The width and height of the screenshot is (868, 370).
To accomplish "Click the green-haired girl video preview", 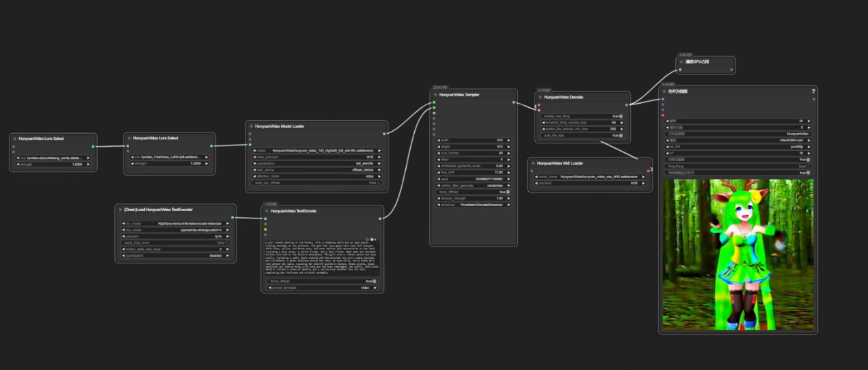I will [x=737, y=254].
